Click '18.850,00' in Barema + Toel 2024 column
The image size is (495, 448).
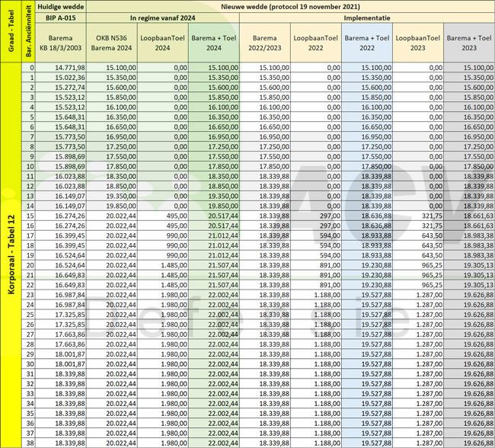223,186
